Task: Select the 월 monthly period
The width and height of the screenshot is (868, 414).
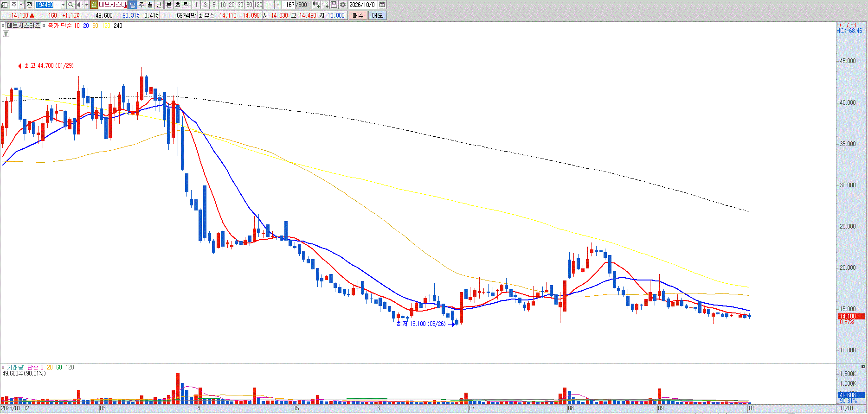Action: [150, 5]
